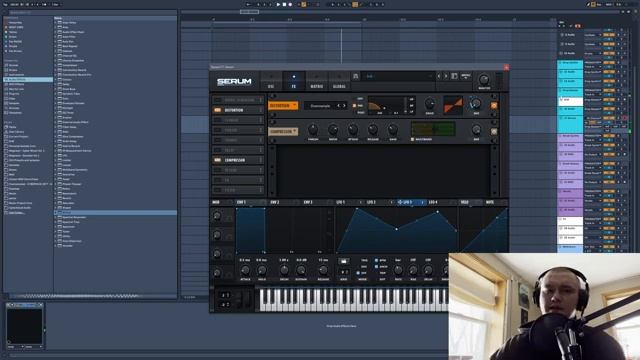Open the Downsample distortion type menu

[x=320, y=106]
